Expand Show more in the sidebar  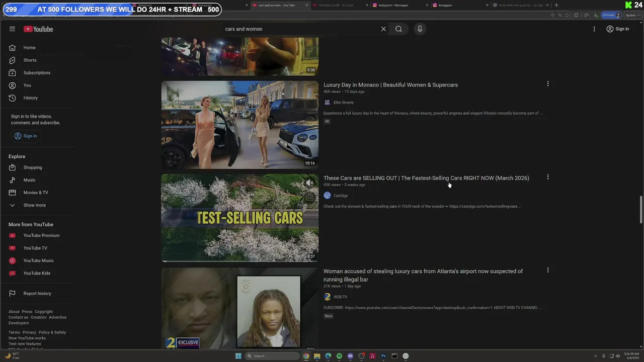(38, 205)
